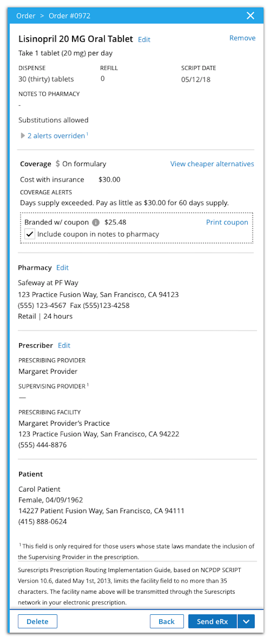This screenshot has height=644, width=271.
Task: Click the Delete button
Action: tap(37, 622)
